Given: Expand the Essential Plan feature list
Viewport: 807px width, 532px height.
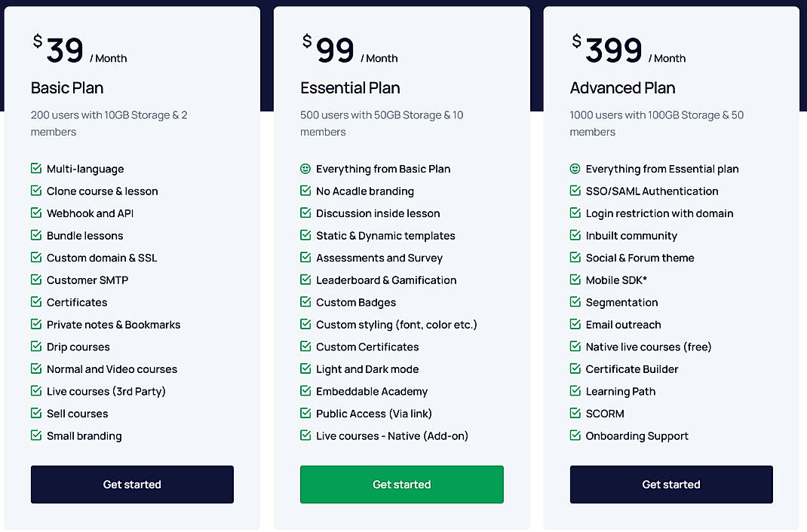Looking at the screenshot, I should (401, 301).
